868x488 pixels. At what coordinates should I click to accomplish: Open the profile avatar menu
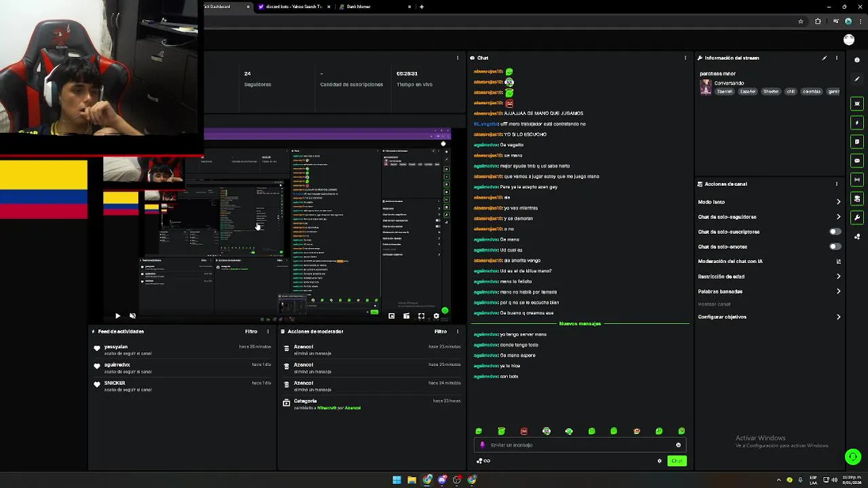tap(849, 40)
